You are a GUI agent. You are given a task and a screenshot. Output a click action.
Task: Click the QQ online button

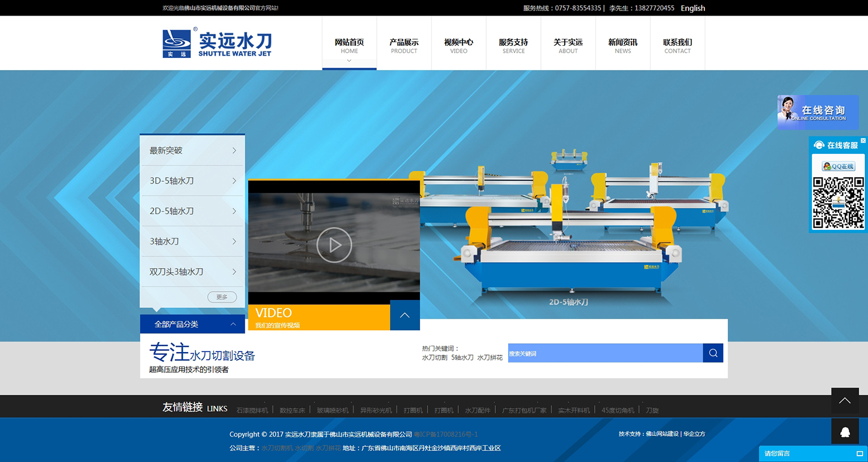pyautogui.click(x=838, y=166)
